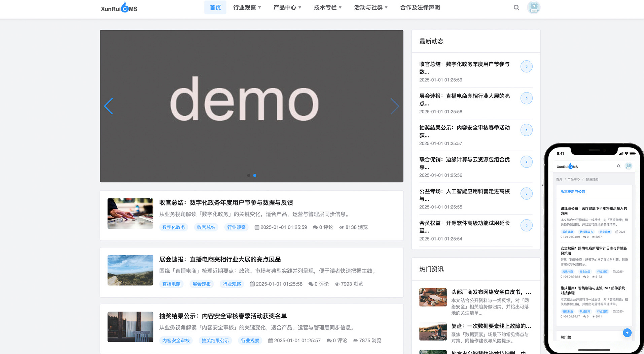Image resolution: width=644 pixels, height=354 pixels.
Task: Select 首页 in the navigation bar
Action: 215,7
